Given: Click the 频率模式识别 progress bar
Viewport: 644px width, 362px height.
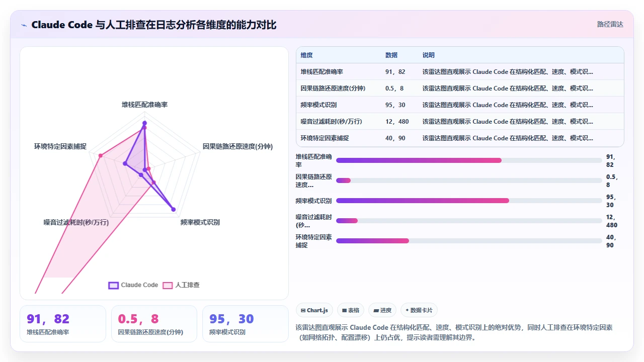Looking at the screenshot, I should tap(469, 201).
